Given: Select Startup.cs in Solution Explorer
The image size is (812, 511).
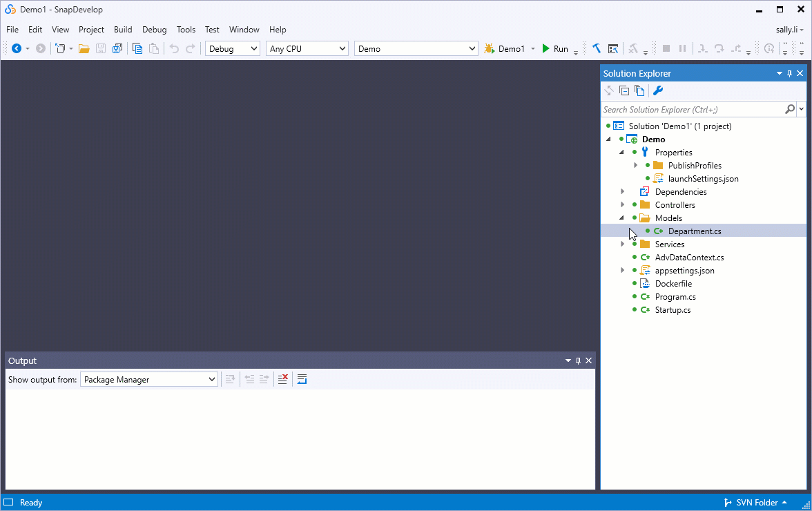Looking at the screenshot, I should 673,310.
